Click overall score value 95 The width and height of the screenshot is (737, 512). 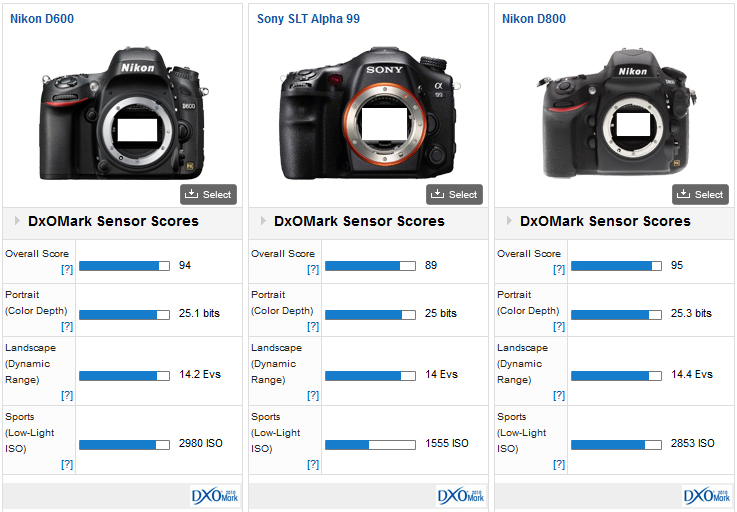(x=677, y=265)
